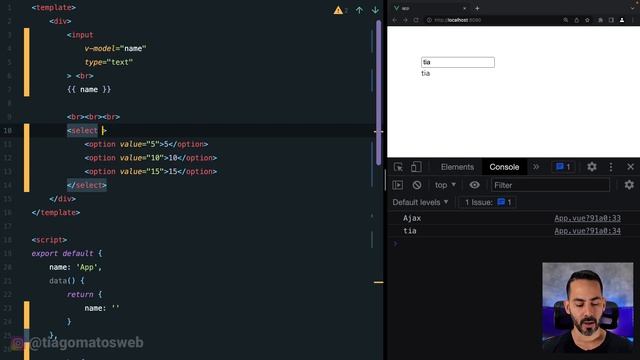
Task: Create live expression with eye icon
Action: (x=474, y=185)
